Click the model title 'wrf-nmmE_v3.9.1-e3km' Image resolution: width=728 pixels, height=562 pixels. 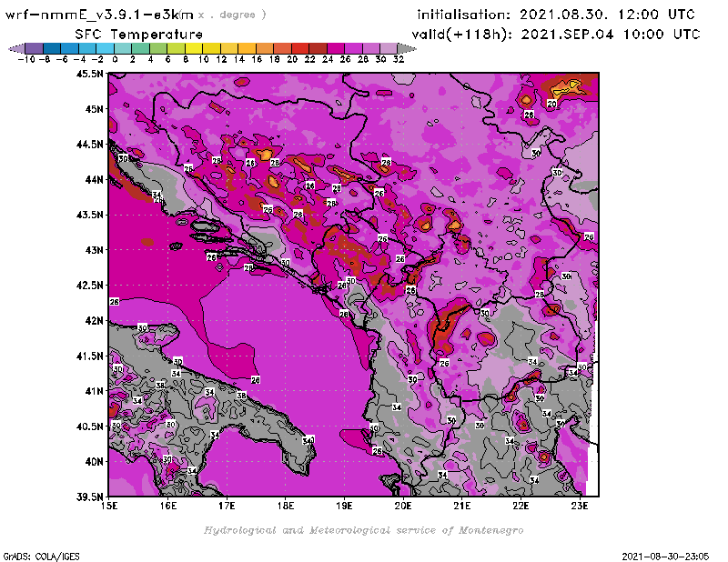(99, 15)
